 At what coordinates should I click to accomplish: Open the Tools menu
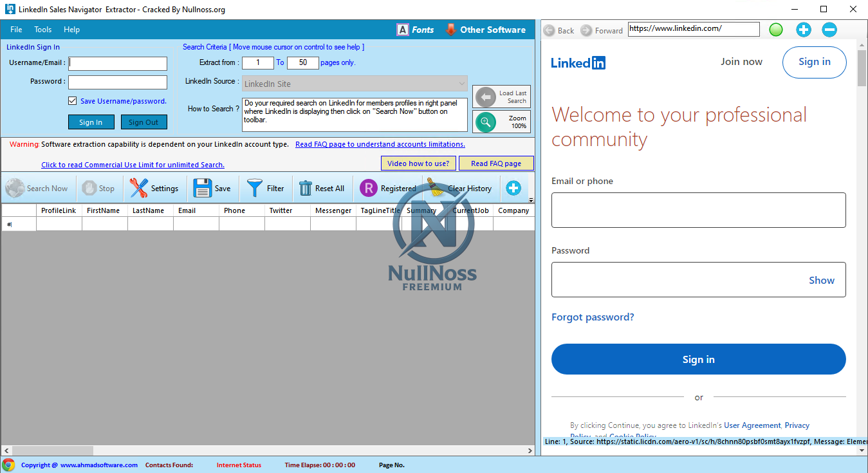point(42,29)
